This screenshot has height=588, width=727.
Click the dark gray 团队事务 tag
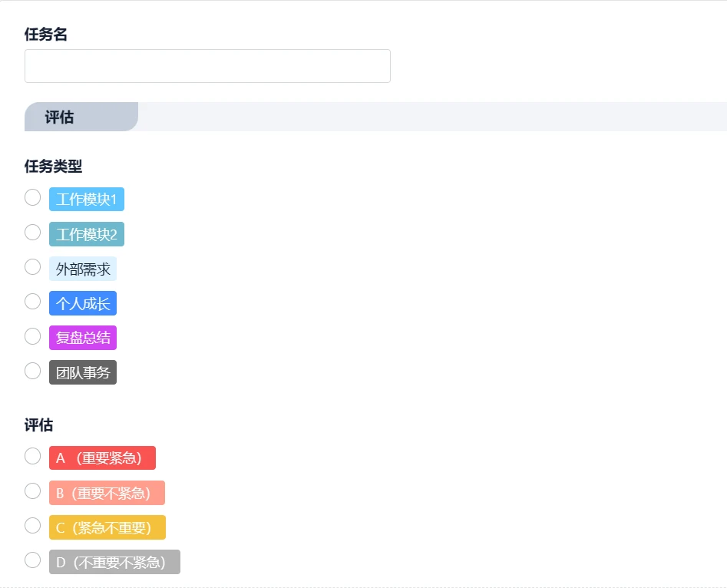point(83,373)
